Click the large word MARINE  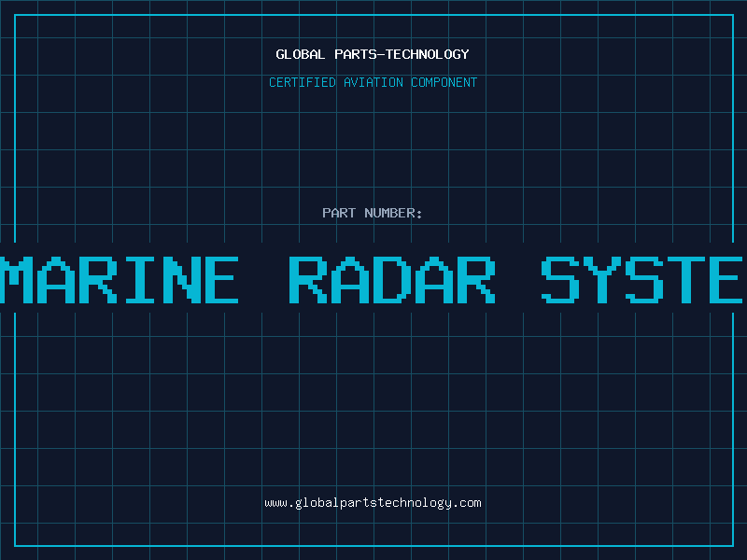[x=119, y=279]
